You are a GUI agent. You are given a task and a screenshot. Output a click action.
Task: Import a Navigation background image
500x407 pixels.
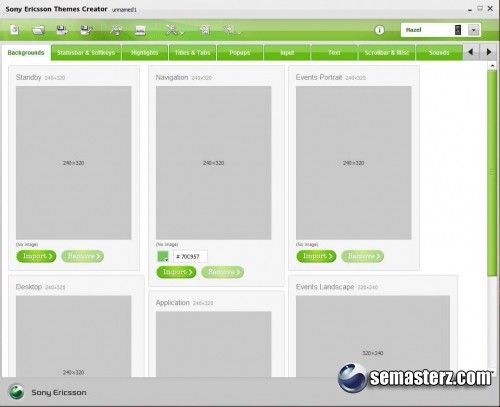pos(176,272)
